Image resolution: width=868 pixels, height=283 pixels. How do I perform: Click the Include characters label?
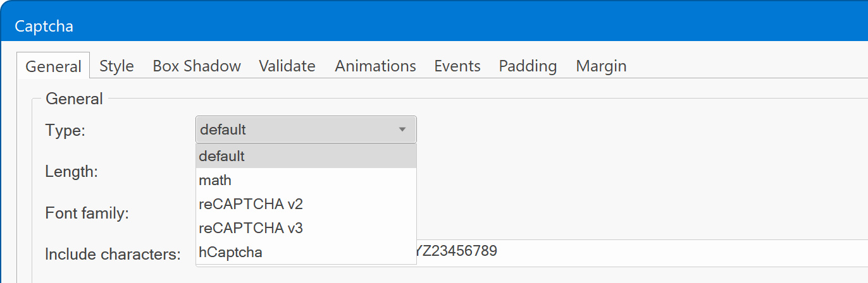click(113, 255)
